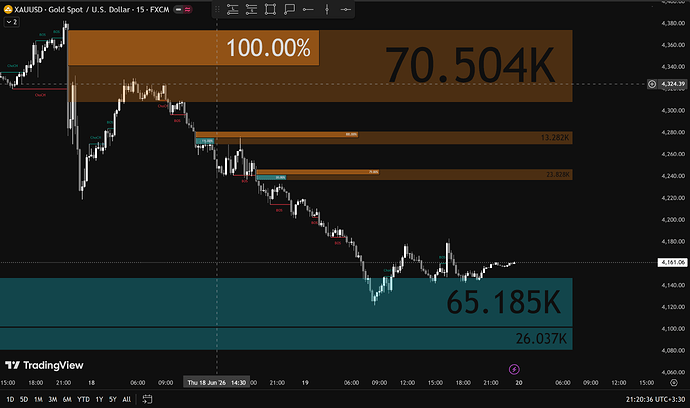
Task: Select the 1D time range
Action: click(10, 399)
